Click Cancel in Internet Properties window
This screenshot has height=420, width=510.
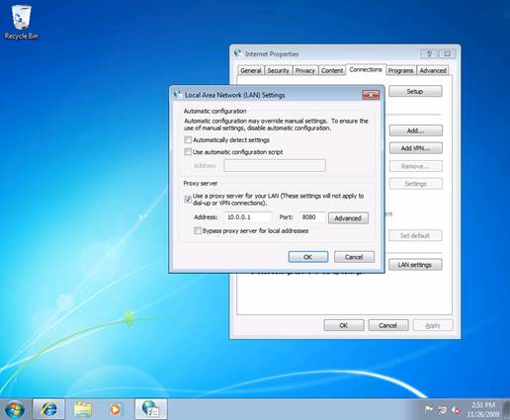click(x=388, y=325)
